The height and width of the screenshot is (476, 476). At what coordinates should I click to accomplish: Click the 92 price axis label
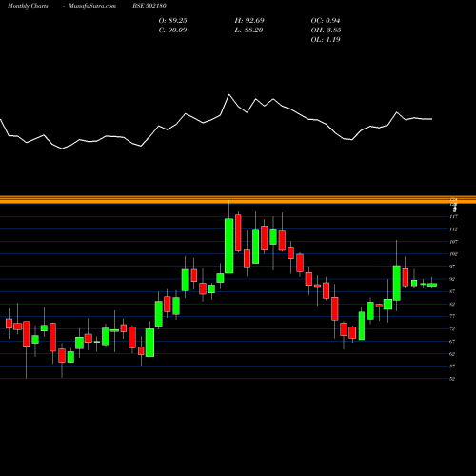(452, 279)
